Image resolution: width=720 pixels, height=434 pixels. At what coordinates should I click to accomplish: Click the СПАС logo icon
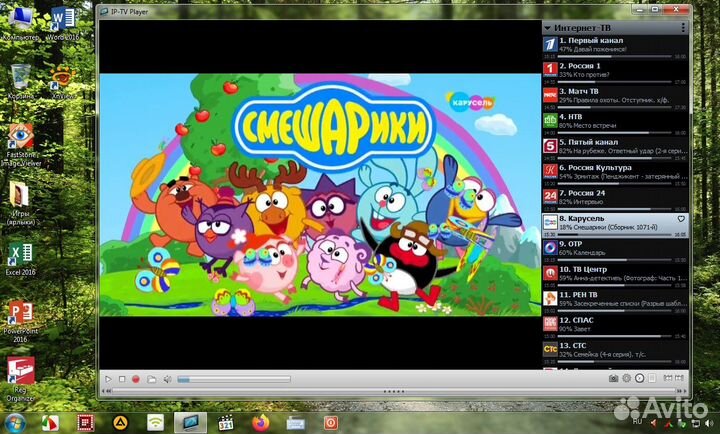(x=550, y=324)
